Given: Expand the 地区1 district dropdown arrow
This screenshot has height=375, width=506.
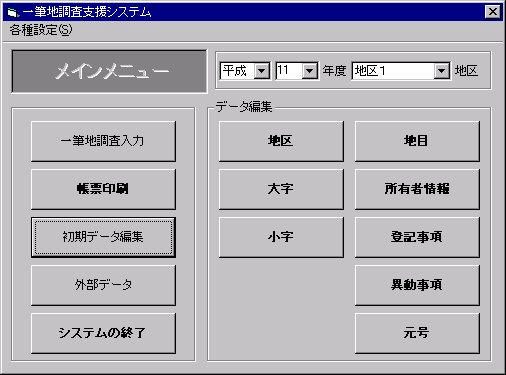Looking at the screenshot, I should pyautogui.click(x=441, y=71).
